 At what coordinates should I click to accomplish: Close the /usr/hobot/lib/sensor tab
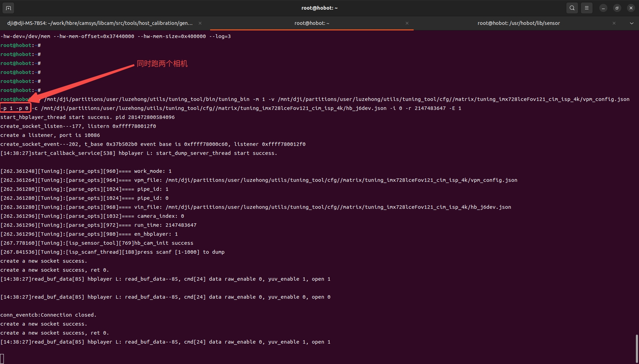pos(614,23)
